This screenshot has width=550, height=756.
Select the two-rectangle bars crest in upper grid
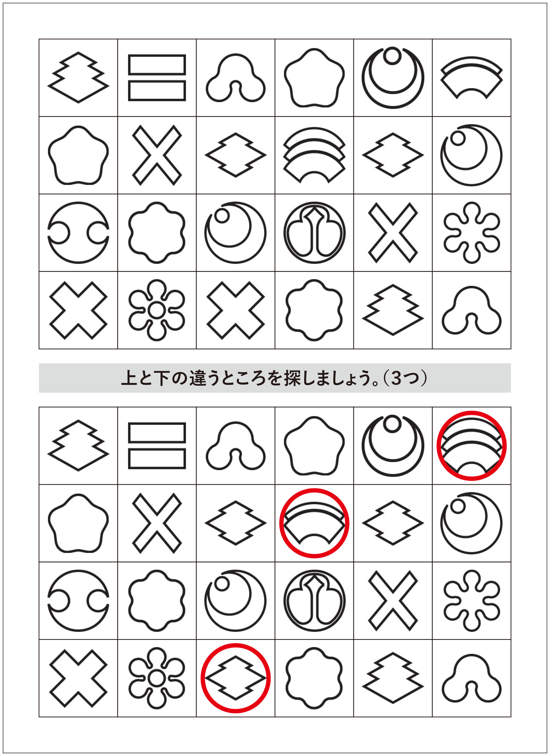click(157, 78)
